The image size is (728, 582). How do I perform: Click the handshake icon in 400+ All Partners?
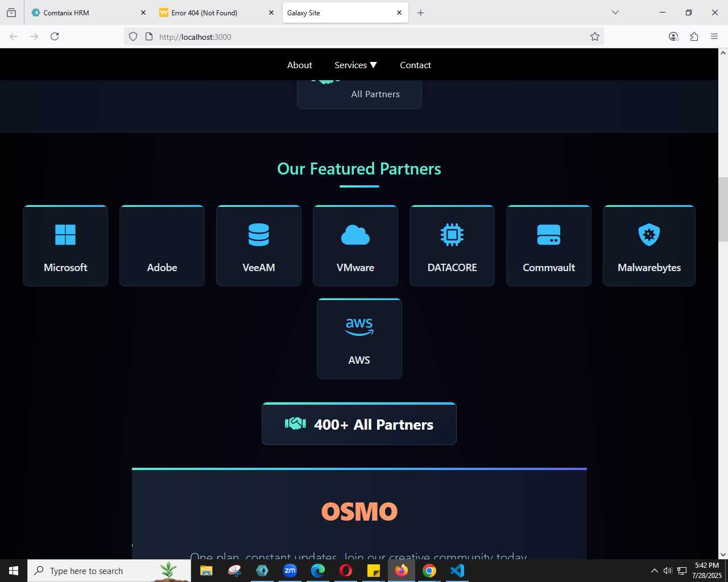tap(295, 424)
